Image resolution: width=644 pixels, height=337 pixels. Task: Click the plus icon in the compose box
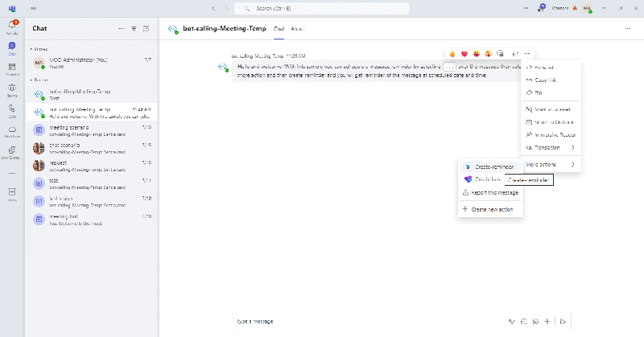click(547, 322)
